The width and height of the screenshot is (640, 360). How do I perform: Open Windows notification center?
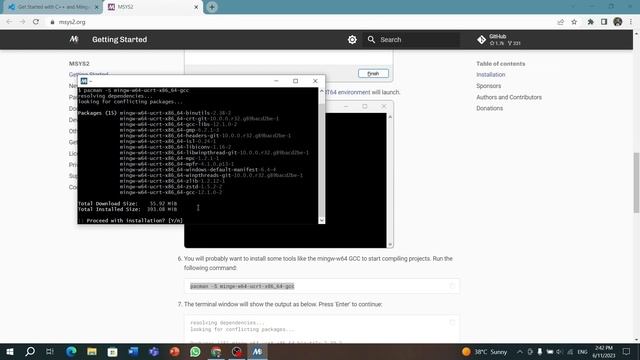tap(626, 351)
